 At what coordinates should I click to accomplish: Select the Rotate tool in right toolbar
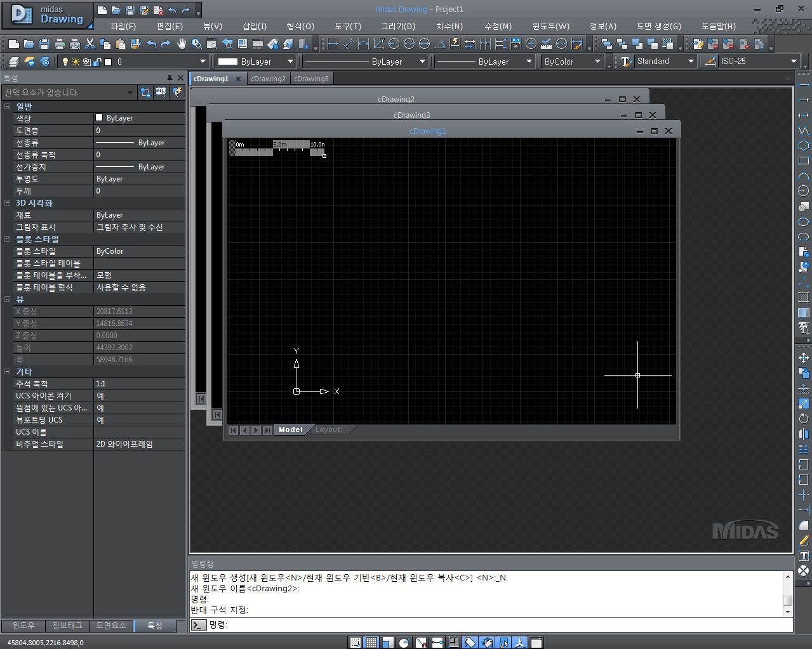coord(803,419)
